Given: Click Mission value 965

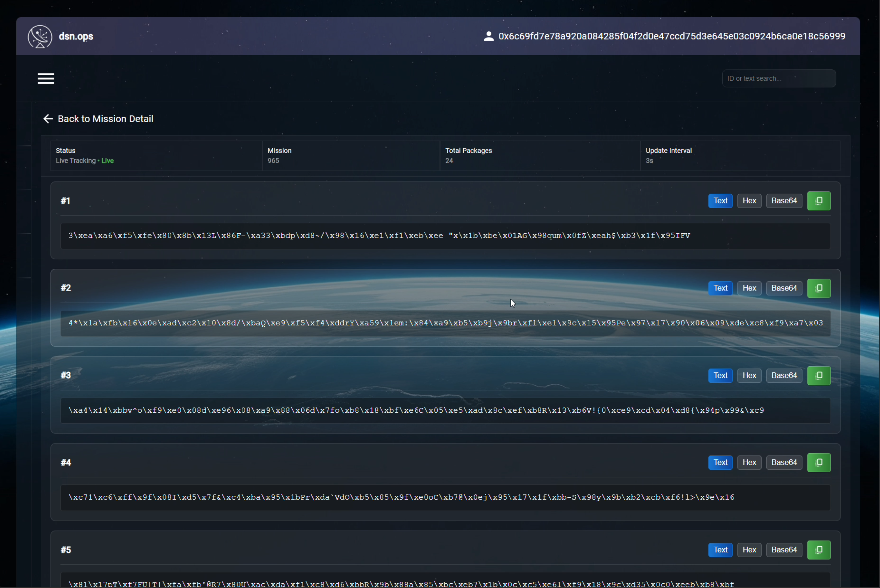Looking at the screenshot, I should pyautogui.click(x=273, y=161).
